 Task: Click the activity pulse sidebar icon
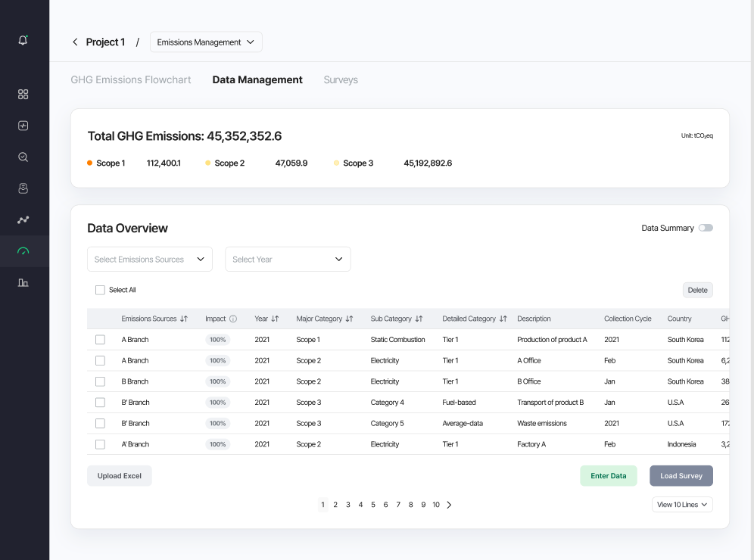(23, 126)
